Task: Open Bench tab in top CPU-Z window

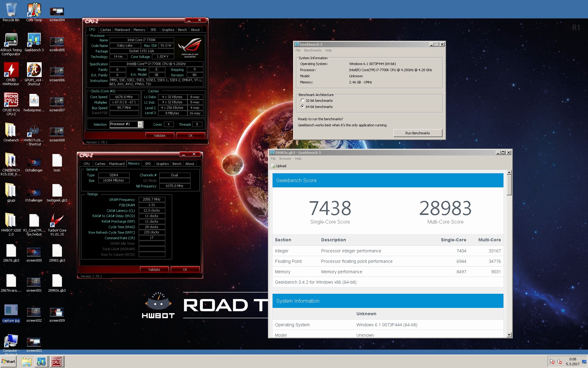Action: tap(183, 30)
